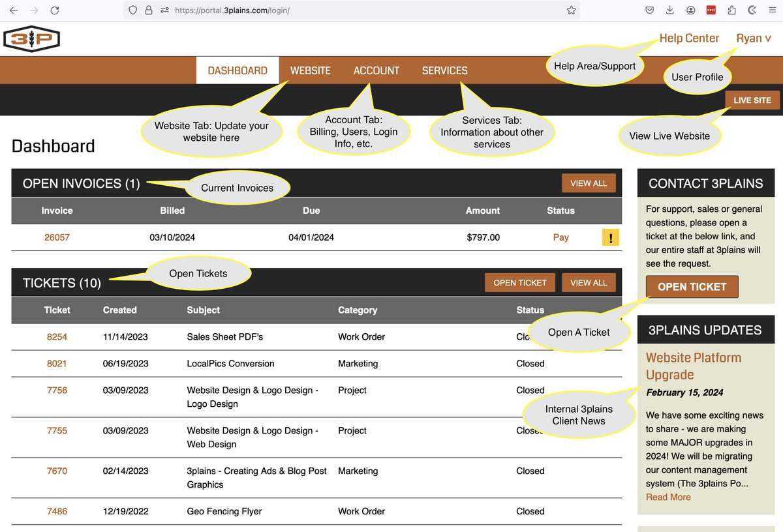
Task: Click View All for Open Invoices
Action: pos(589,183)
